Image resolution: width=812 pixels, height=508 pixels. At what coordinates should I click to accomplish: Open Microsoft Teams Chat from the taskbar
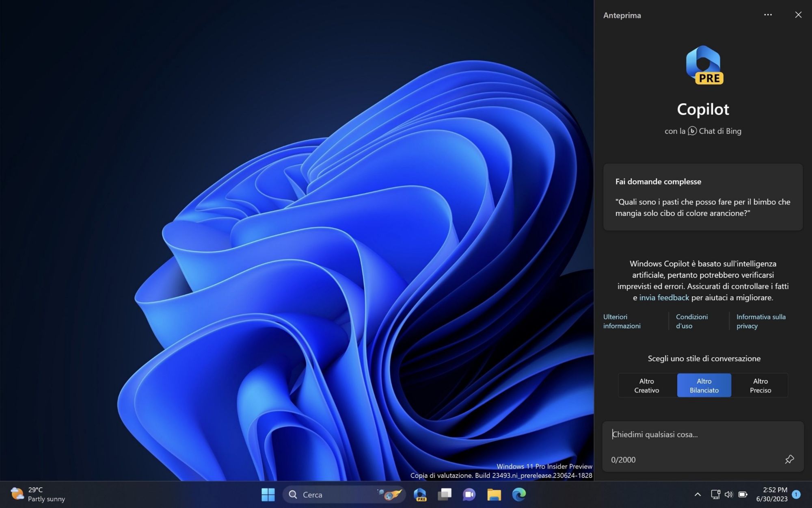pyautogui.click(x=469, y=494)
